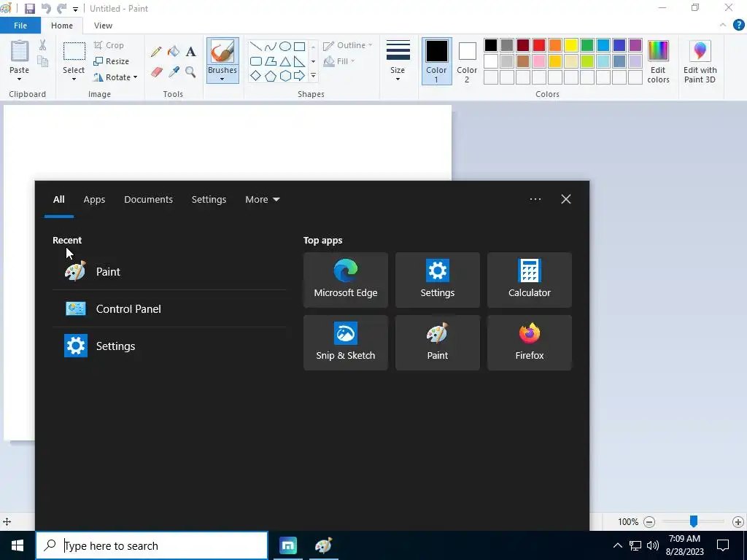Select Color 1 button
747x560 pixels.
436,61
